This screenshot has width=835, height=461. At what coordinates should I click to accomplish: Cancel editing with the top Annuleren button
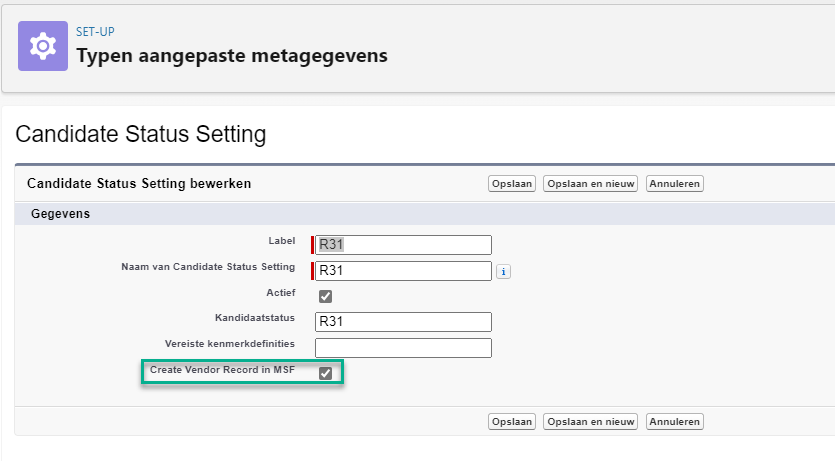(674, 184)
